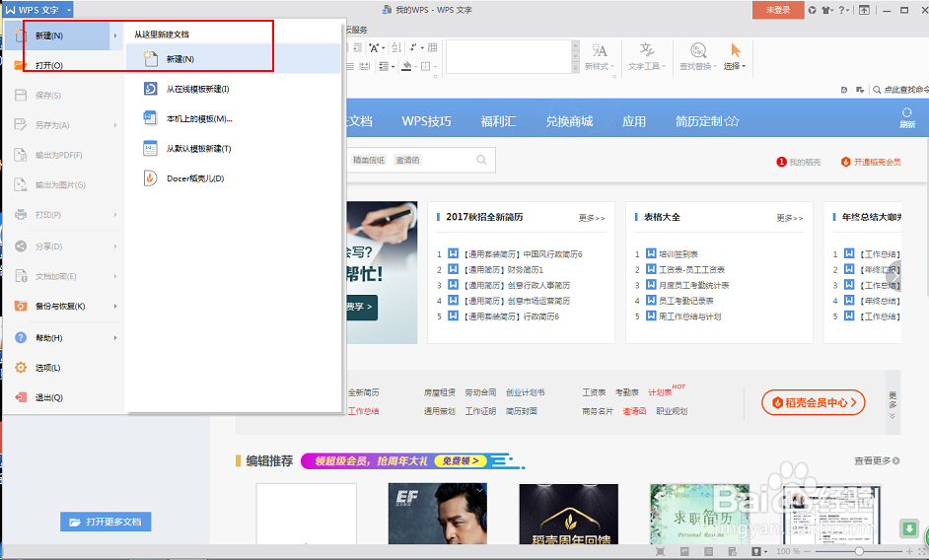Expand the 选择 dropdown arrow

(x=744, y=66)
